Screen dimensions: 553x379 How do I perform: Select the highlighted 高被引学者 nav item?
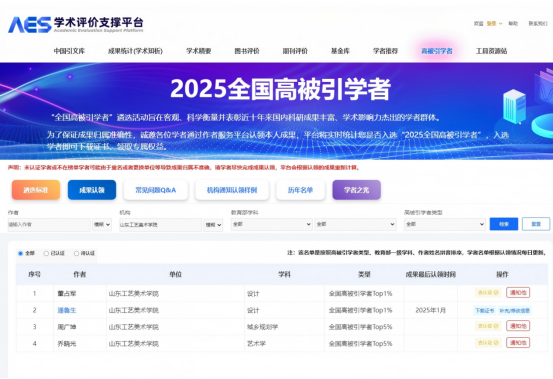point(437,51)
